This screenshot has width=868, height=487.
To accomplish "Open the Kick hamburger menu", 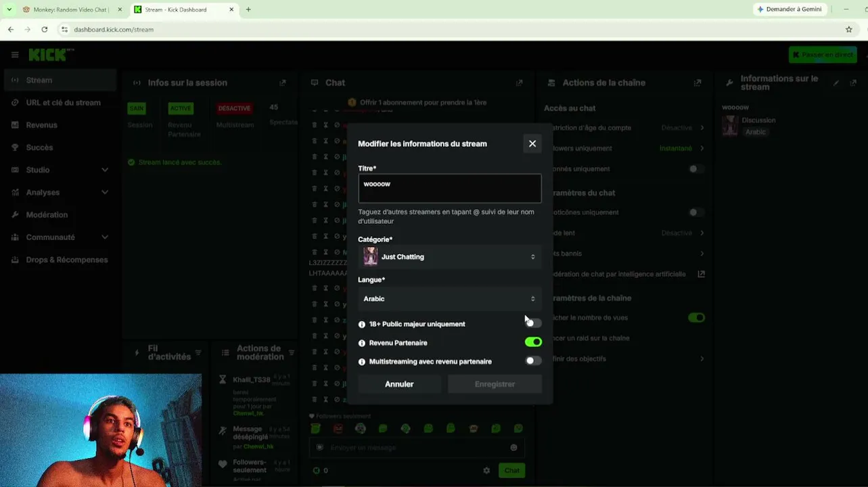I will [x=14, y=55].
